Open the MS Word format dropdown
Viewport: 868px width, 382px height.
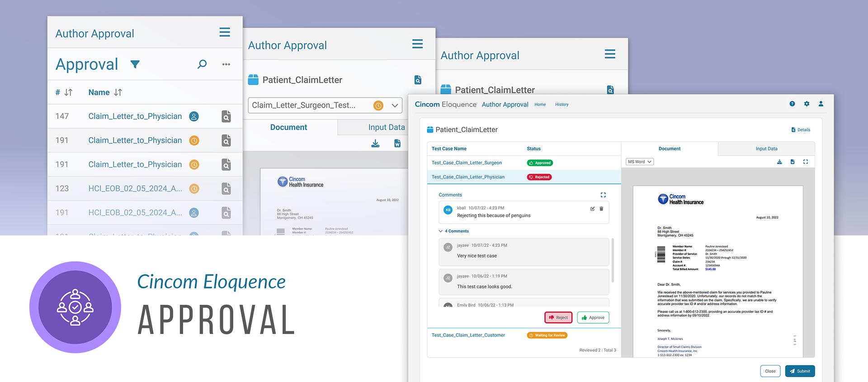tap(640, 162)
